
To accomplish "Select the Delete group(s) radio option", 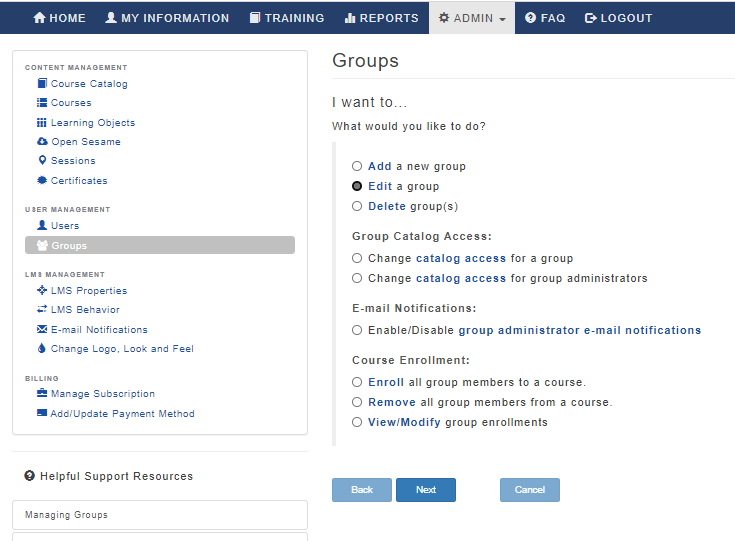I will [357, 206].
